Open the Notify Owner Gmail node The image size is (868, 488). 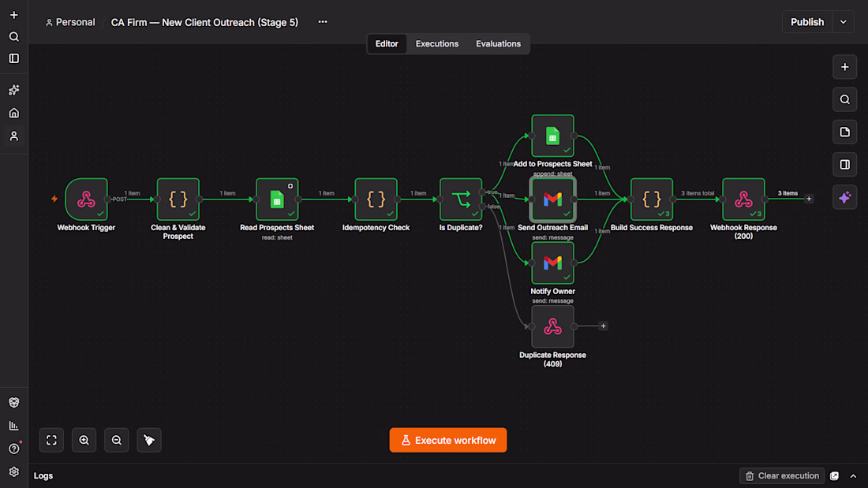click(x=552, y=263)
